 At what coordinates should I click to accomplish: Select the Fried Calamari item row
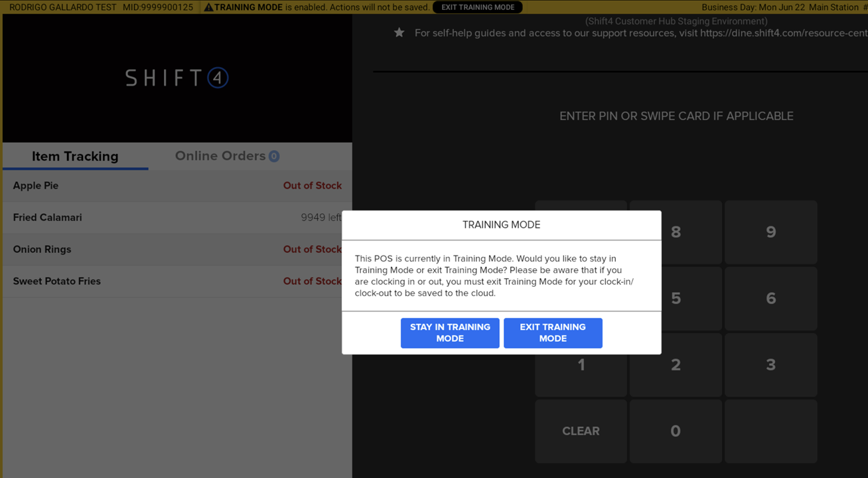tap(177, 218)
